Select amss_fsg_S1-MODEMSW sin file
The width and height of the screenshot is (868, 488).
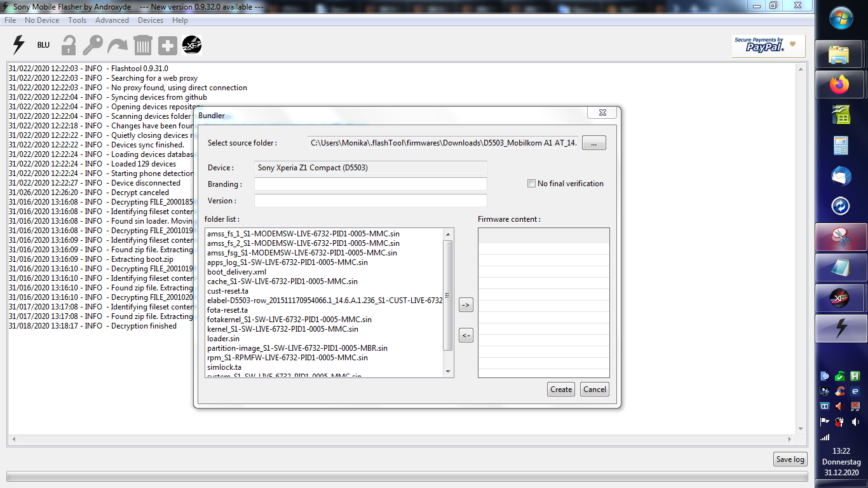[302, 253]
